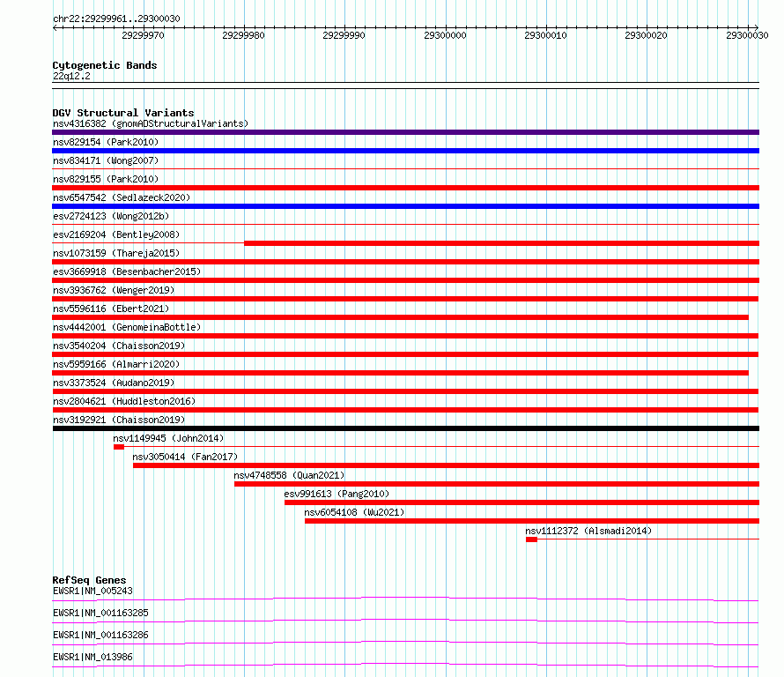The height and width of the screenshot is (677, 784).
Task: Open the nsv6054108 (Wu2021) label
Action: pos(354,512)
